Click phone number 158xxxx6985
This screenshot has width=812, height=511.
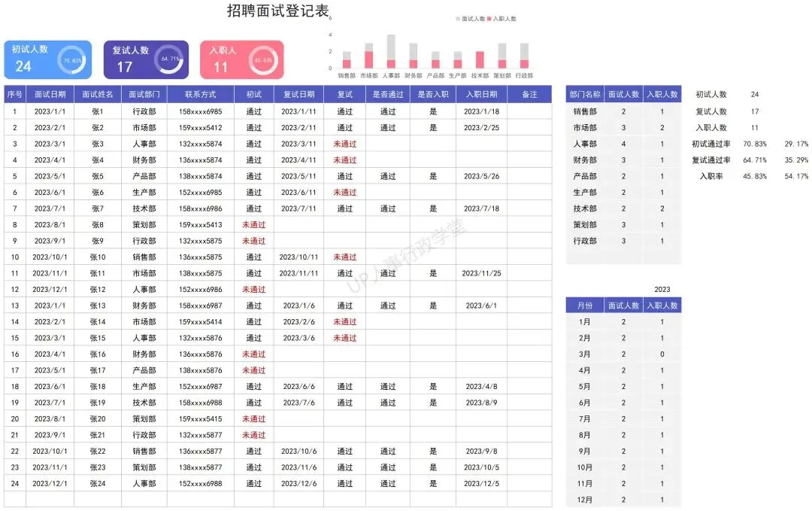pyautogui.click(x=201, y=111)
